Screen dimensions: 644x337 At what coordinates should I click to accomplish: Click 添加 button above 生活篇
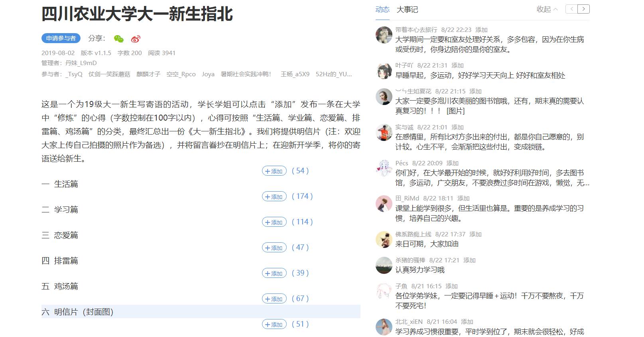click(x=274, y=171)
